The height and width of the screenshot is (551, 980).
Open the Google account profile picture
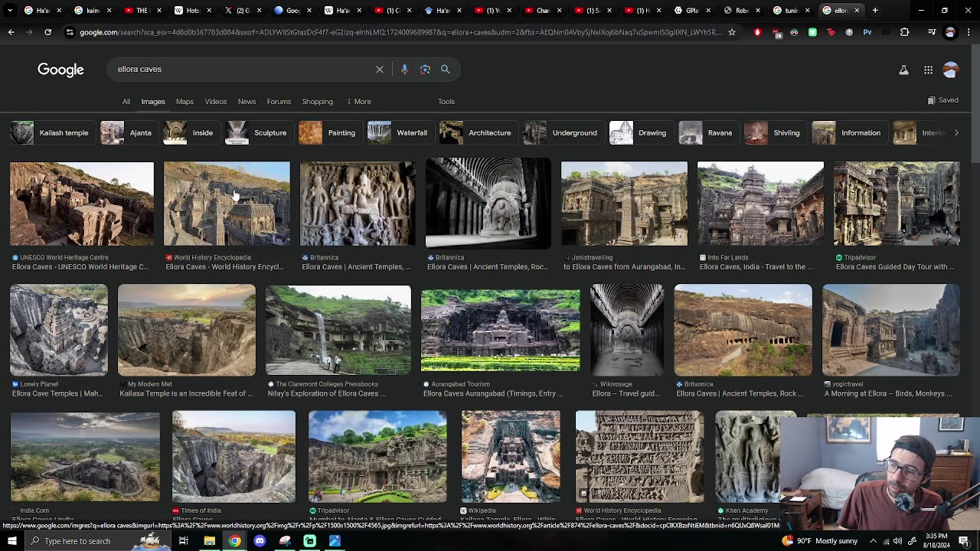(951, 70)
